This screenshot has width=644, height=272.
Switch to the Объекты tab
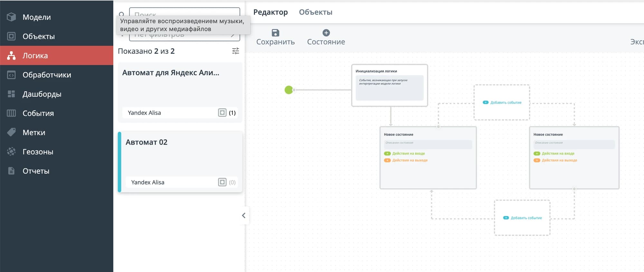click(316, 12)
